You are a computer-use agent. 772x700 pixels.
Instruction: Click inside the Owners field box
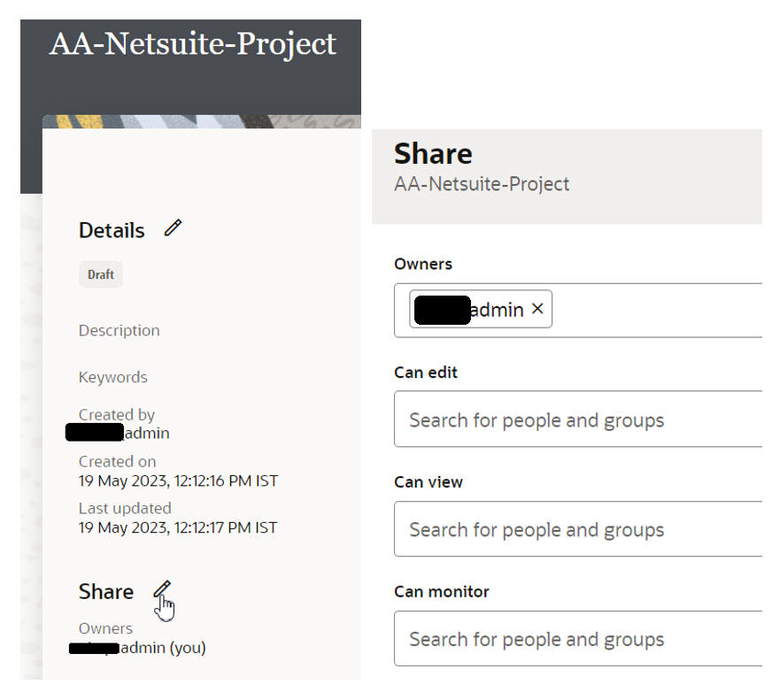[655, 310]
